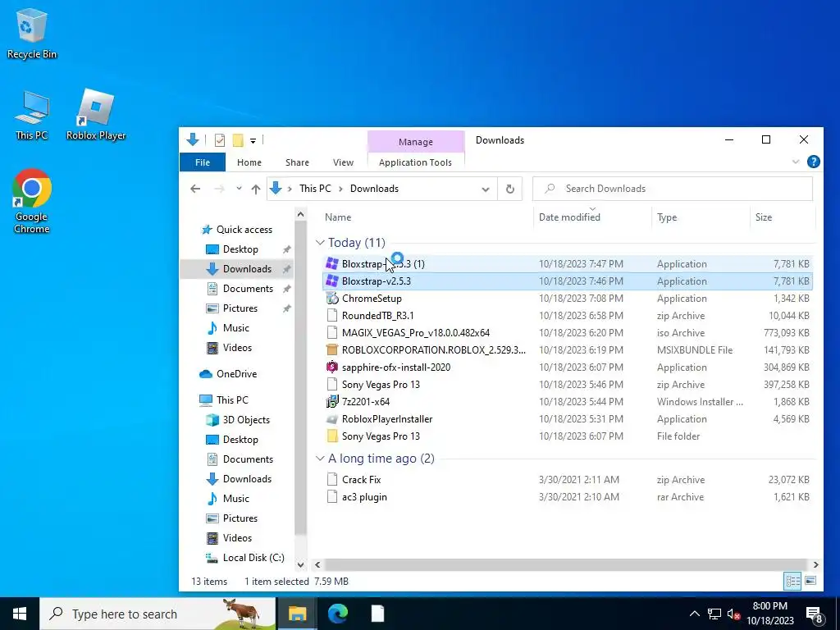
Task: Open the Customize Quick Access Toolbar dropdown
Action: pos(253,141)
